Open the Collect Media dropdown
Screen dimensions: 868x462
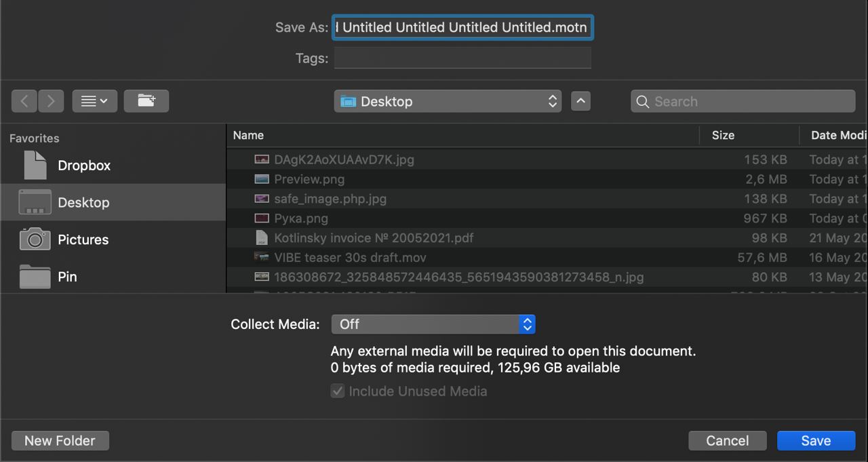433,324
